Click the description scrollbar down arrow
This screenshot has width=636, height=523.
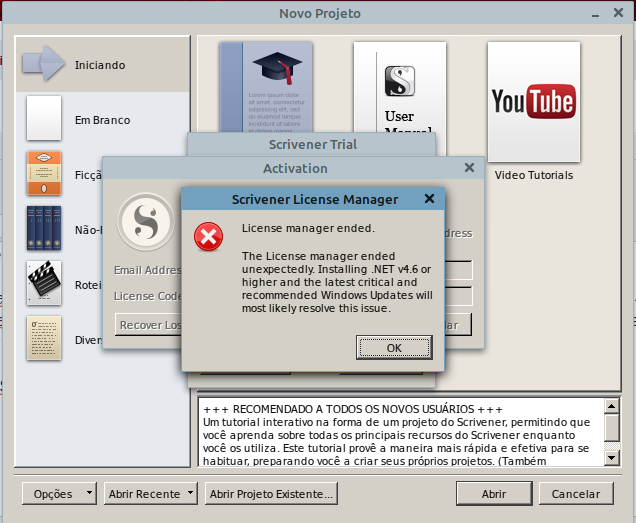[611, 458]
